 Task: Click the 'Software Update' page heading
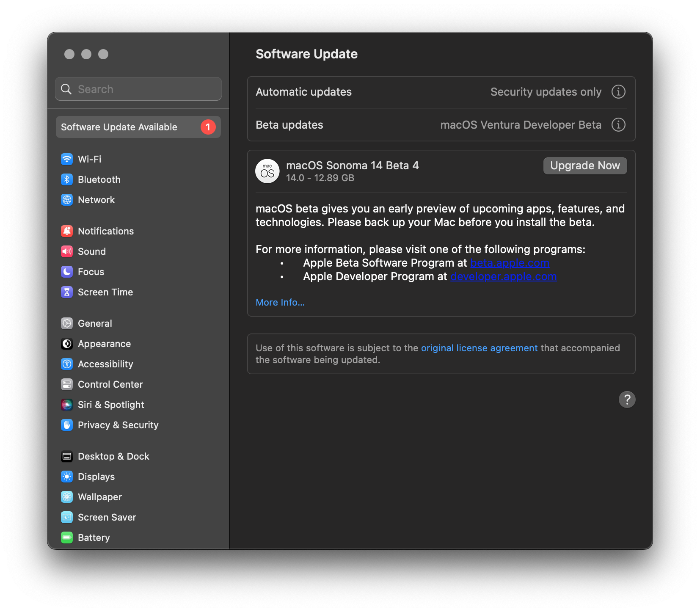pyautogui.click(x=306, y=54)
